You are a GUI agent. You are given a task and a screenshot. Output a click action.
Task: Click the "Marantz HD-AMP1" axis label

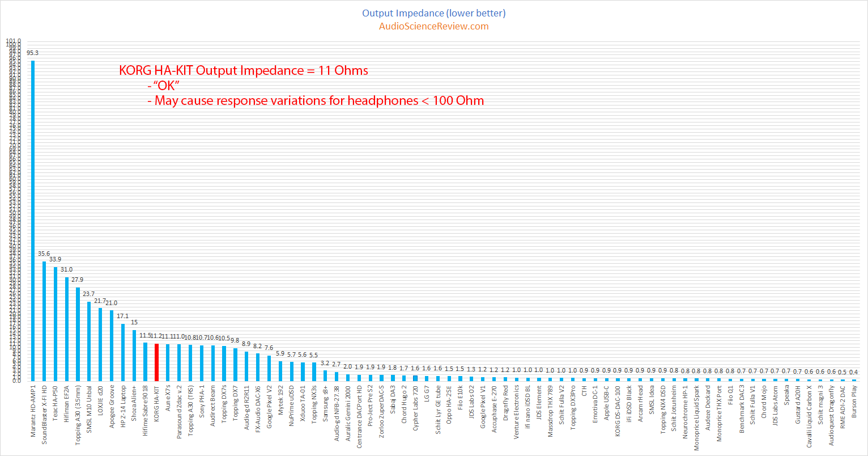tap(33, 412)
